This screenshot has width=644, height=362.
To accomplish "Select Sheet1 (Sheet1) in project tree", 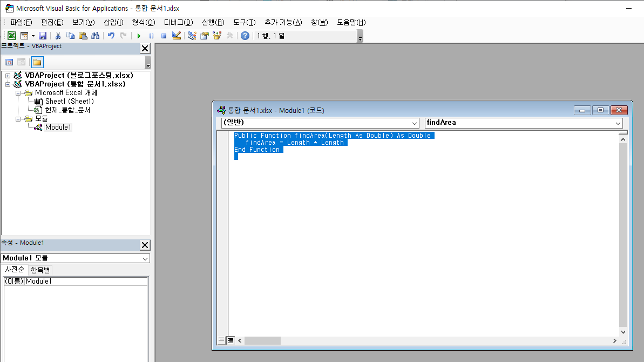I will coord(70,102).
